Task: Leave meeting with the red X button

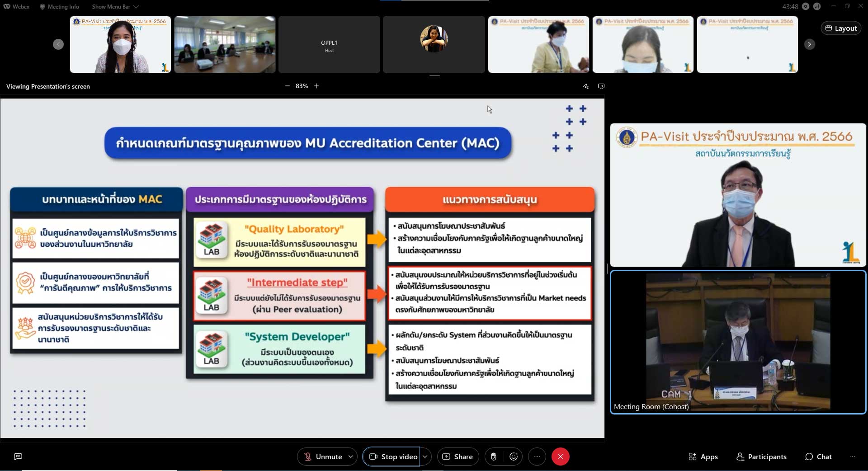Action: 560,457
